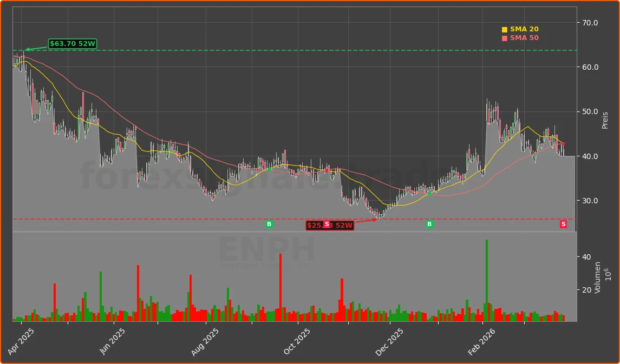Click the red SMA 50 legend swatch
620x364 pixels.
(x=504, y=38)
